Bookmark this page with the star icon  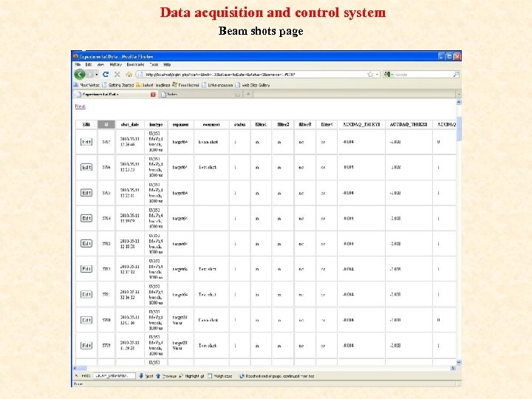pos(370,74)
